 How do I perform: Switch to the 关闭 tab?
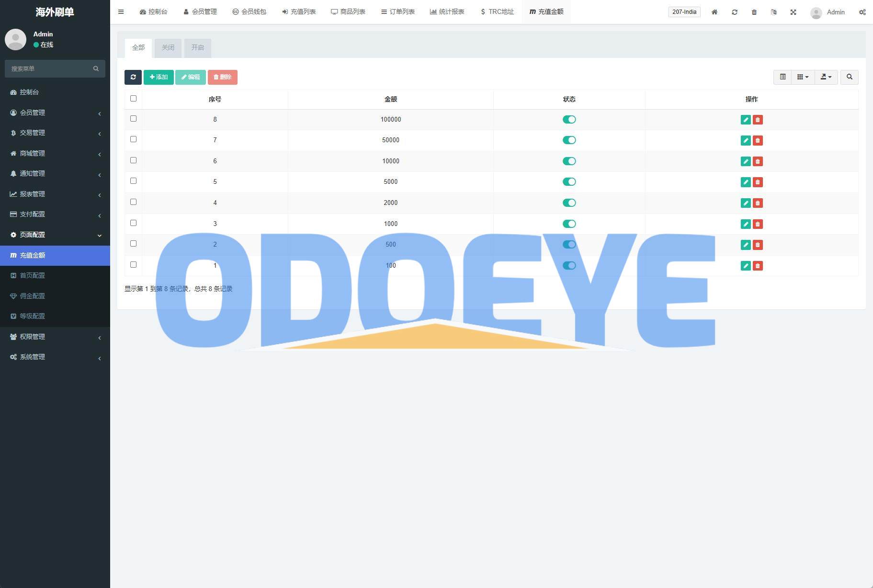tap(168, 48)
